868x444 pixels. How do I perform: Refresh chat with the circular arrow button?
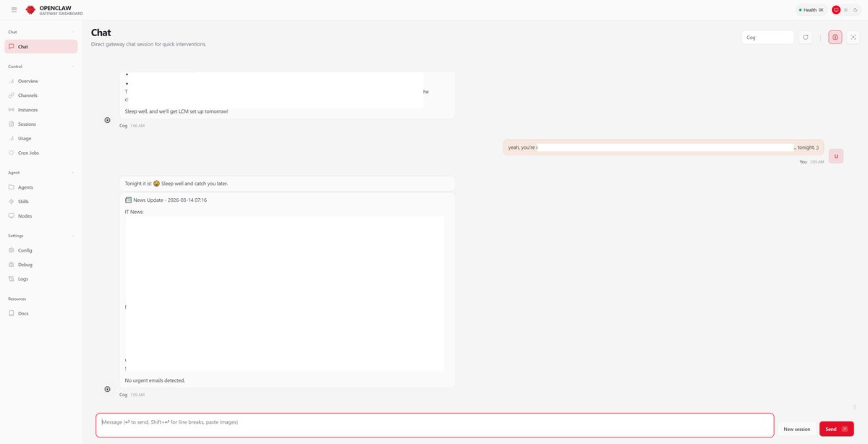pyautogui.click(x=806, y=37)
